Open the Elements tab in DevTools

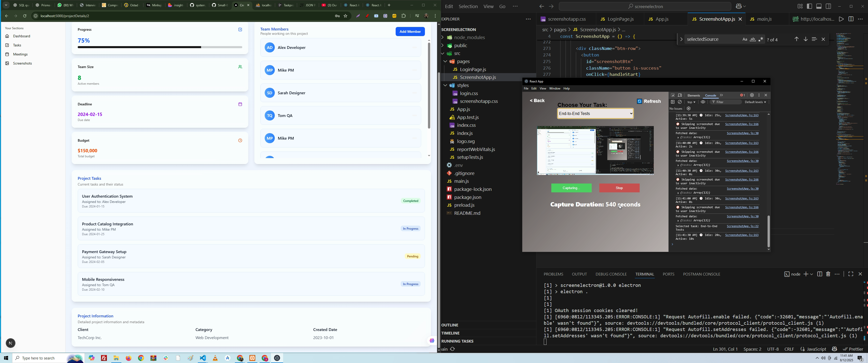pyautogui.click(x=693, y=96)
